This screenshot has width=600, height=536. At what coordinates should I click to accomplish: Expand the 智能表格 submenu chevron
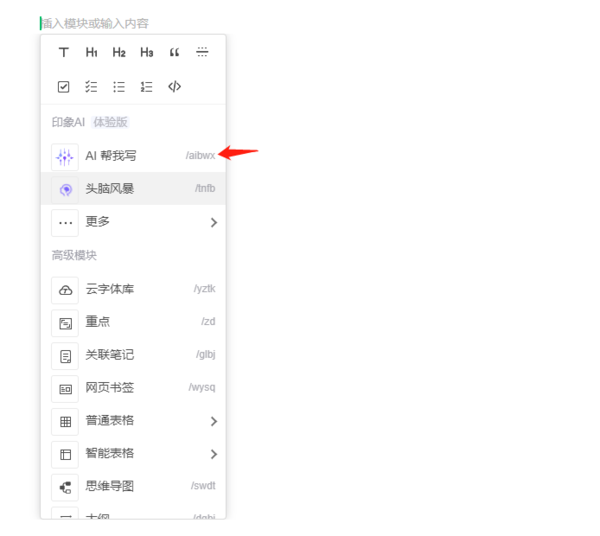214,455
